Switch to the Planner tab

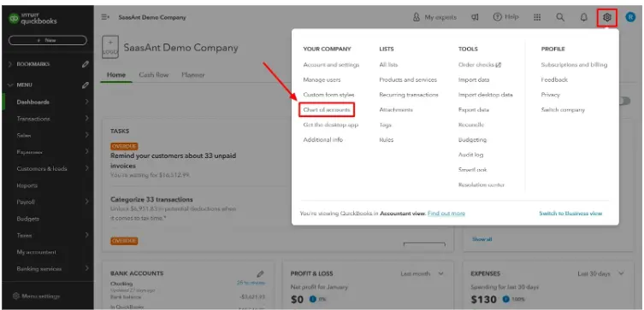click(193, 75)
